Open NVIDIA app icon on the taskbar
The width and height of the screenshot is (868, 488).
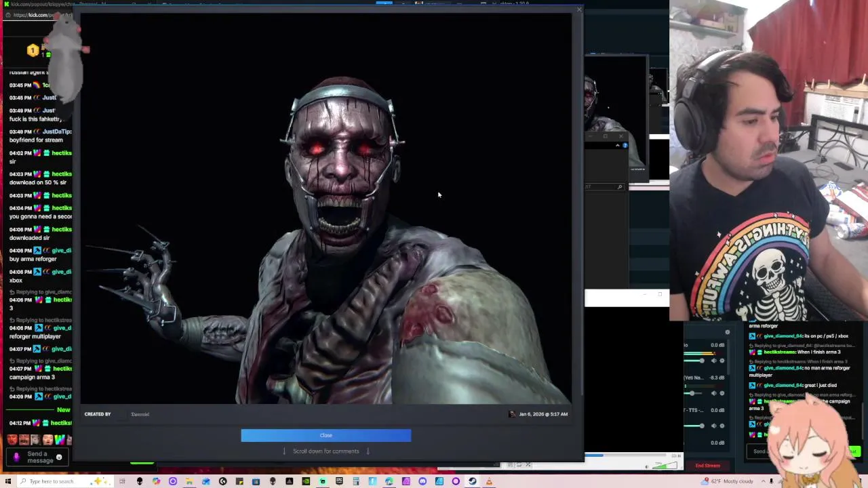click(306, 481)
